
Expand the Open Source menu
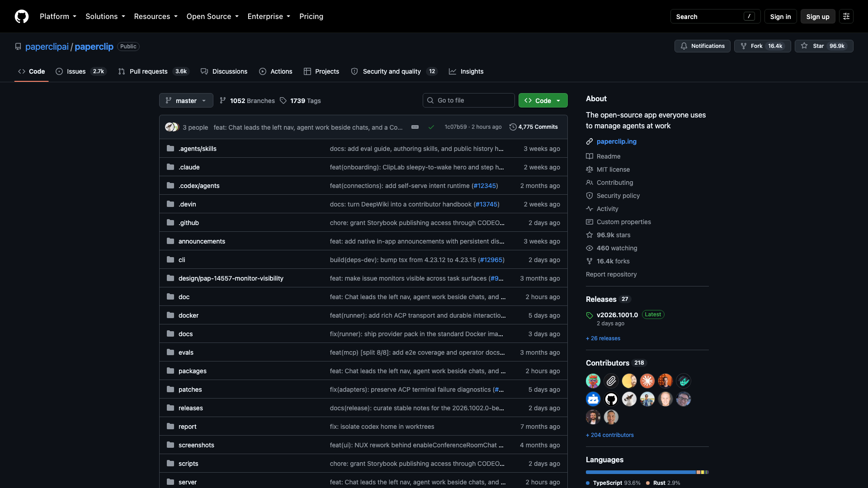(x=212, y=16)
